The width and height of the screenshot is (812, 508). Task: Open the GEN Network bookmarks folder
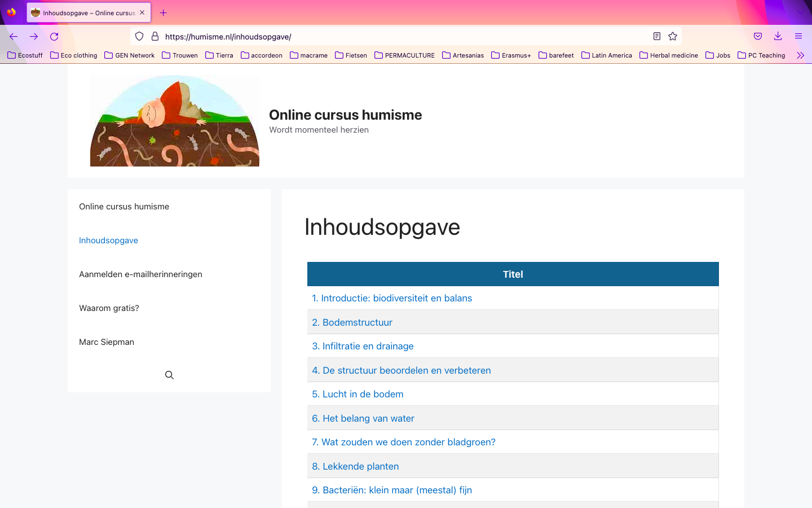(130, 55)
